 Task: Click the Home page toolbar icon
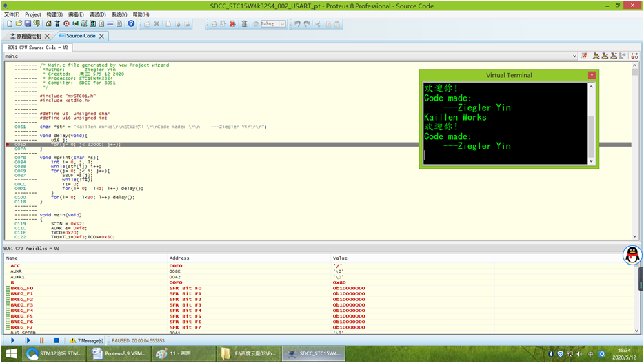(48, 23)
